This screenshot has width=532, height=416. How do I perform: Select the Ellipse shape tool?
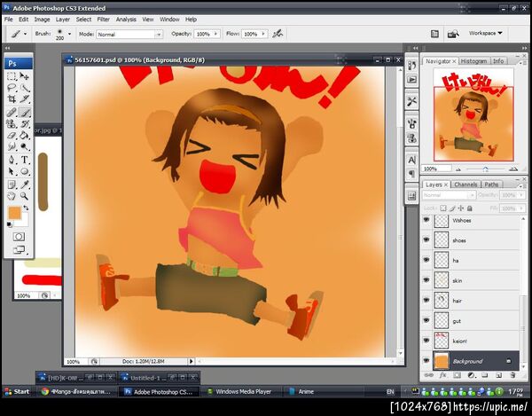coord(25,171)
